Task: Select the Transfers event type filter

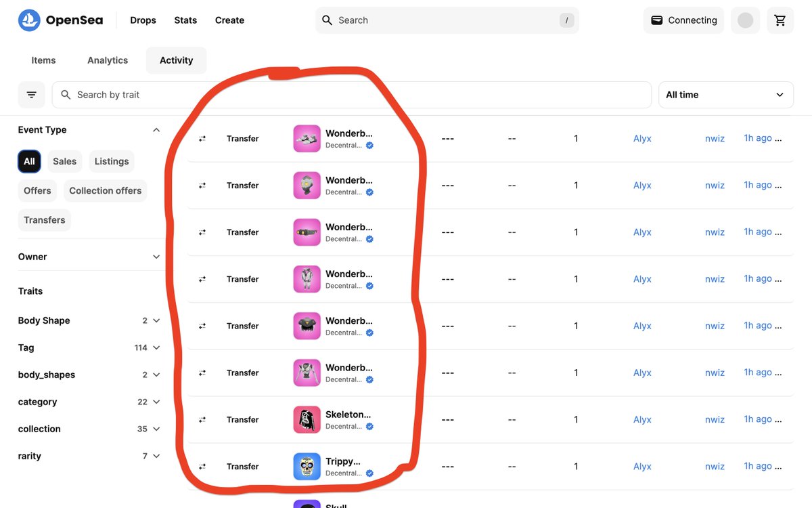Action: [x=45, y=220]
